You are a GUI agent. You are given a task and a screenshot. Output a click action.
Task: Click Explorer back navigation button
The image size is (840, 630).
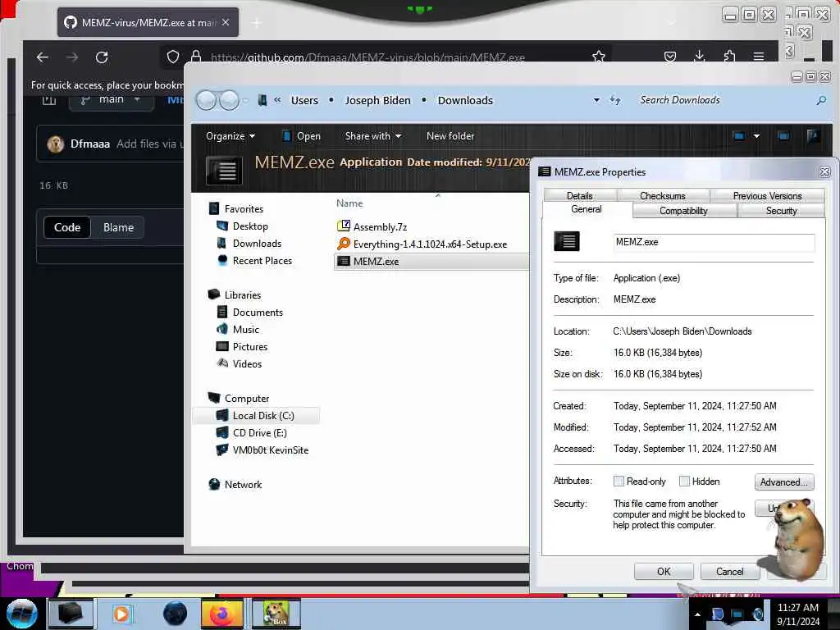click(x=206, y=100)
